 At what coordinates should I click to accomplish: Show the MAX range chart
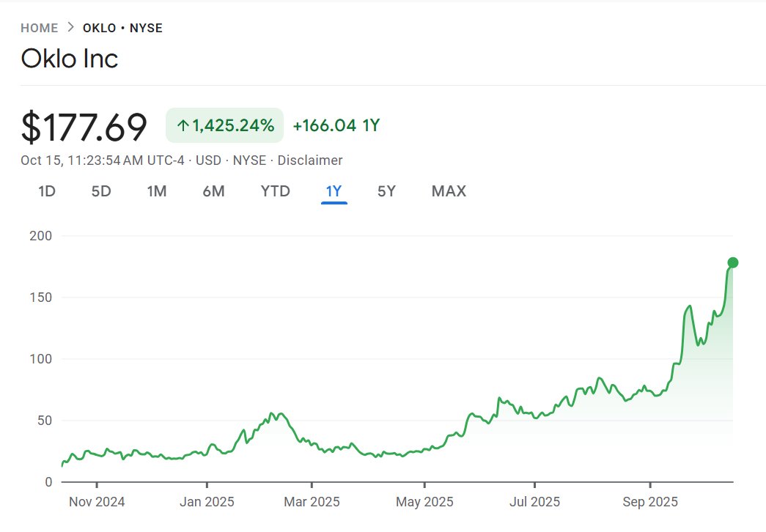click(449, 191)
